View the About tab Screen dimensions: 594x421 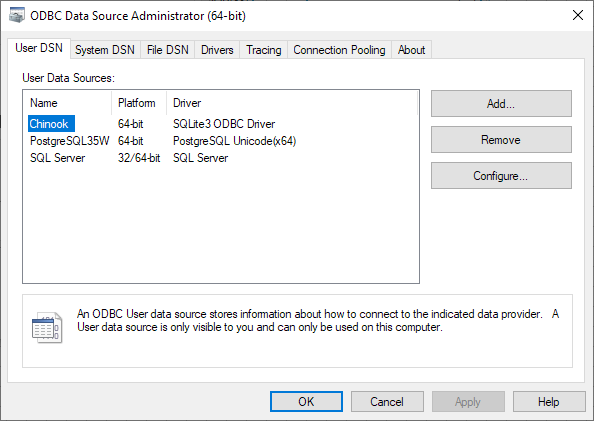click(411, 50)
